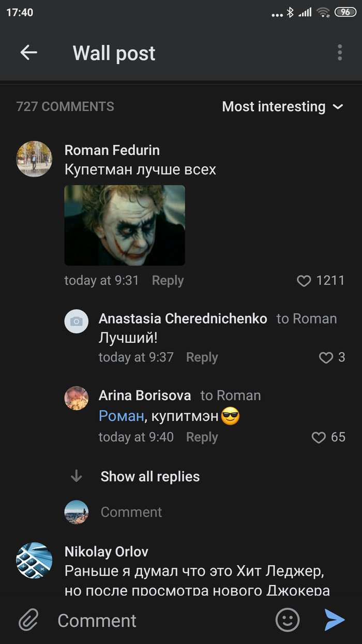Tap the paperclip attachment icon
Screen dimensions: 362x644
[29, 620]
